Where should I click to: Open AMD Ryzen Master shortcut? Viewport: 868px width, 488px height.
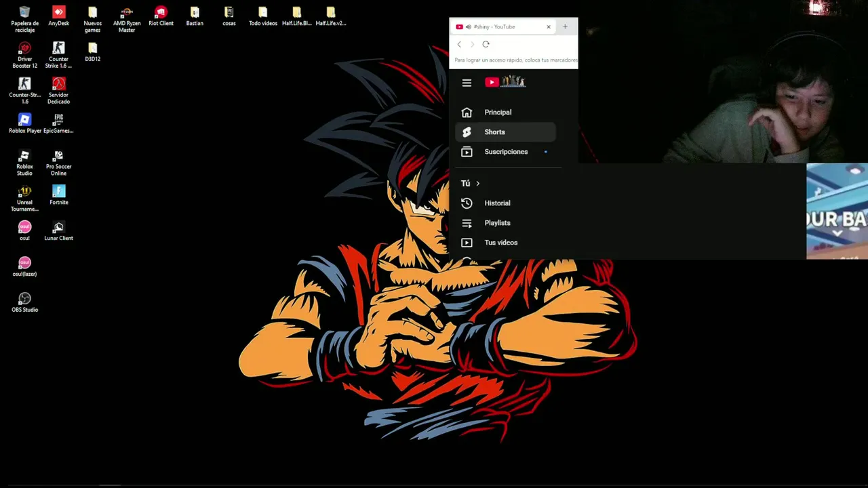pyautogui.click(x=127, y=19)
